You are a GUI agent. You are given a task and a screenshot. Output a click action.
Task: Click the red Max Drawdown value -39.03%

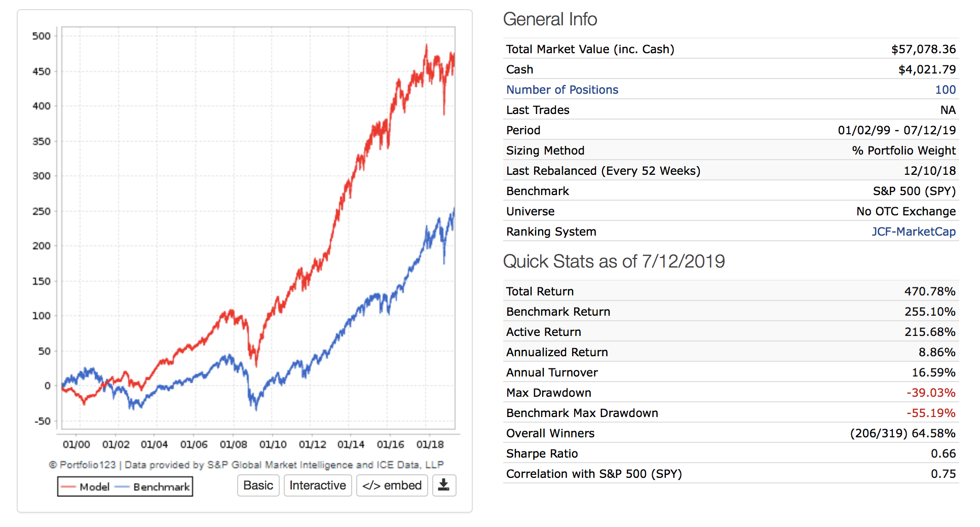(x=931, y=393)
